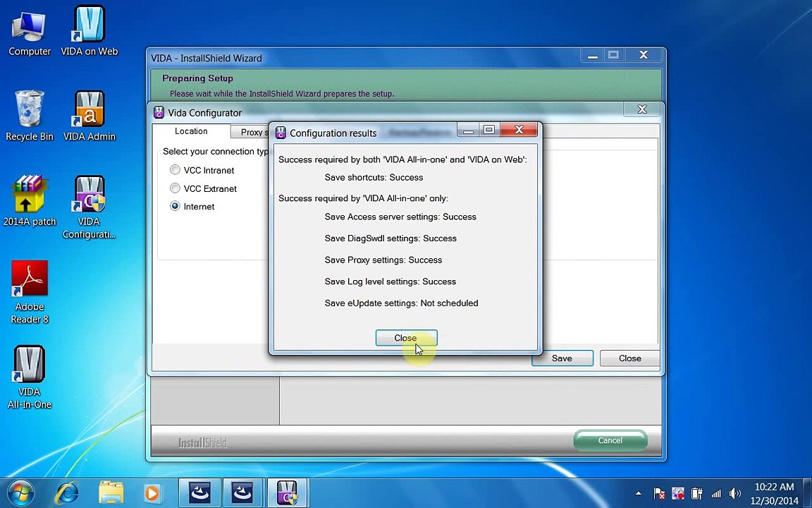
Task: Click Vida Configurator title bar icon
Action: (x=159, y=112)
